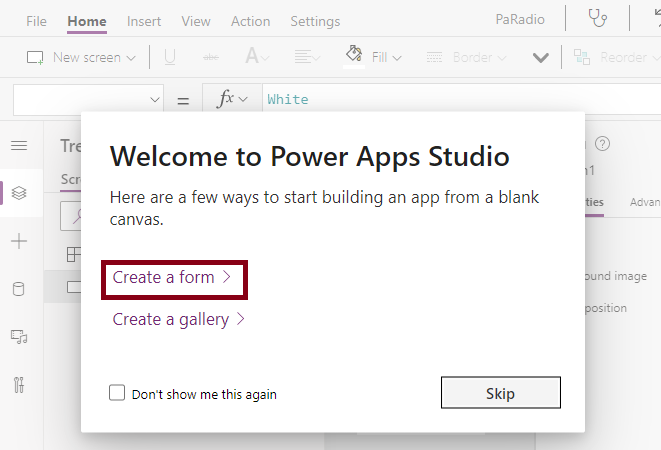
Task: Toggle the hamburger navigation menu
Action: [19, 146]
